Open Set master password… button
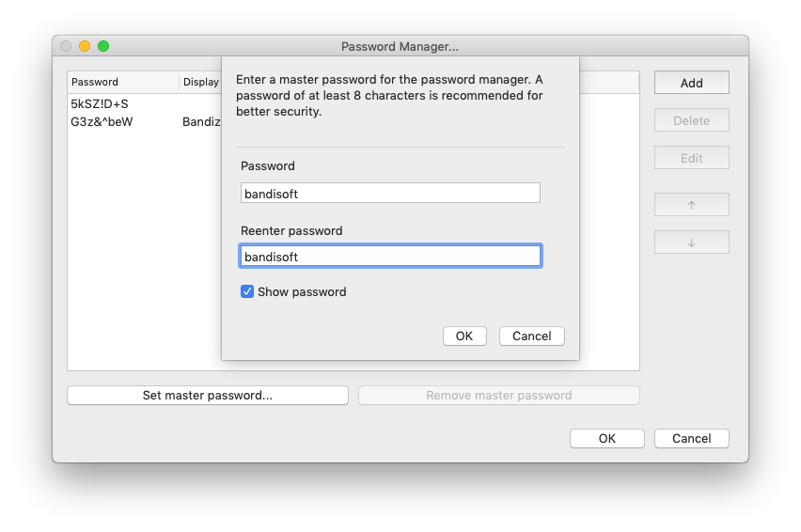Image resolution: width=801 pixels, height=532 pixels. coord(207,396)
